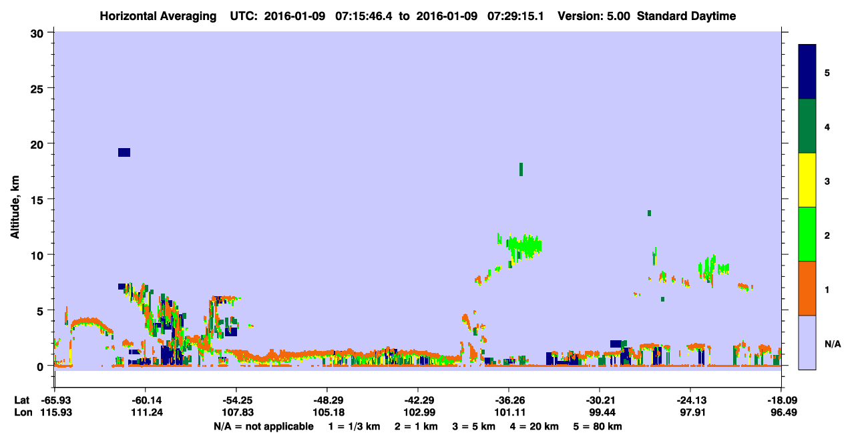The image size is (868, 445).
Task: Click the y-axis tick label 5
Action: point(41,310)
